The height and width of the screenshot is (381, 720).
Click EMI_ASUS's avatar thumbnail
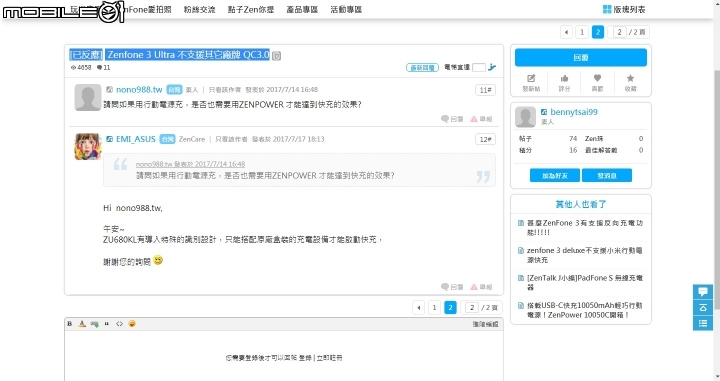tap(88, 146)
